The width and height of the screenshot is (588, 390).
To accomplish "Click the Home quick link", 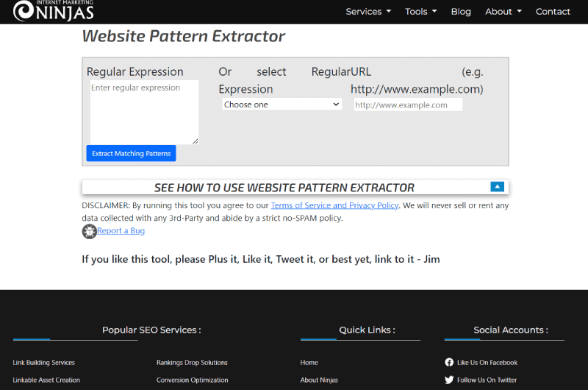I will (x=309, y=363).
